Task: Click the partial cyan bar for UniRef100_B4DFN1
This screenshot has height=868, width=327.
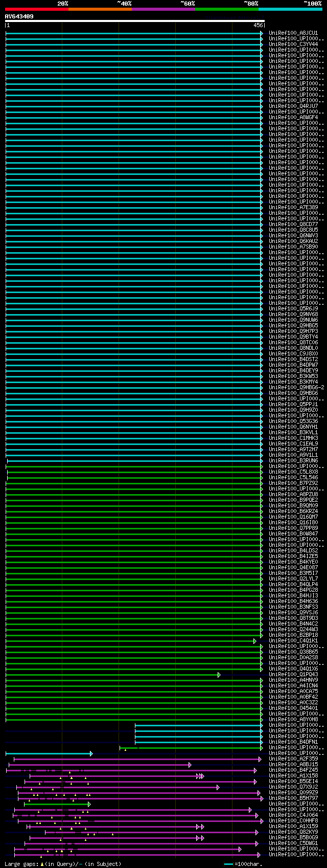Action: (x=199, y=742)
